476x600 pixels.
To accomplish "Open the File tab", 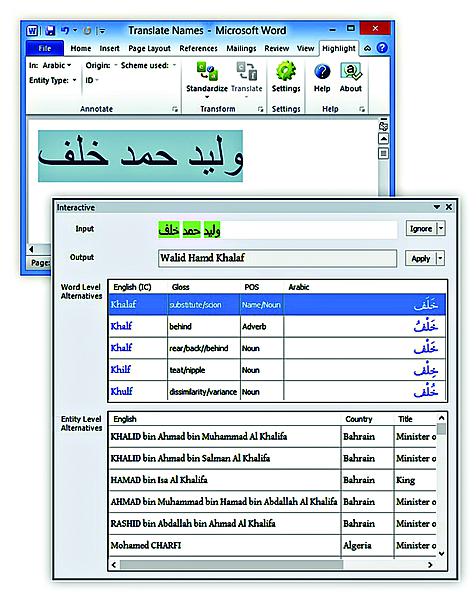I will [x=45, y=48].
